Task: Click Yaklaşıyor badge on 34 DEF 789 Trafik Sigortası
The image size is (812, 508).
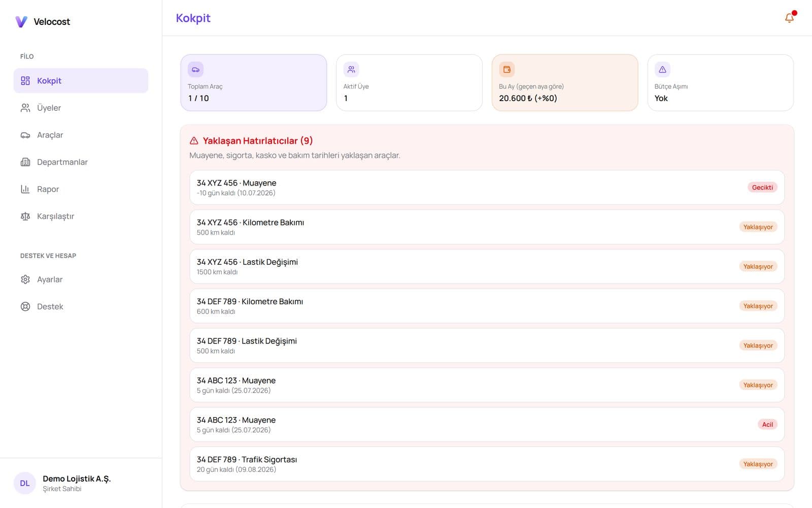Action: tap(758, 464)
